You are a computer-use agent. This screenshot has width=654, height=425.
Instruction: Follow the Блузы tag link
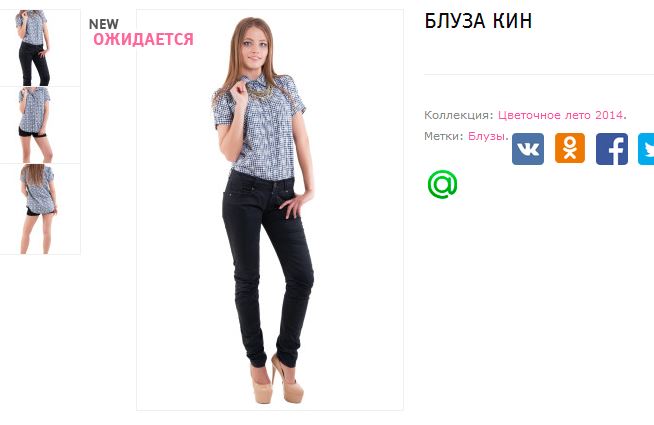pyautogui.click(x=488, y=136)
